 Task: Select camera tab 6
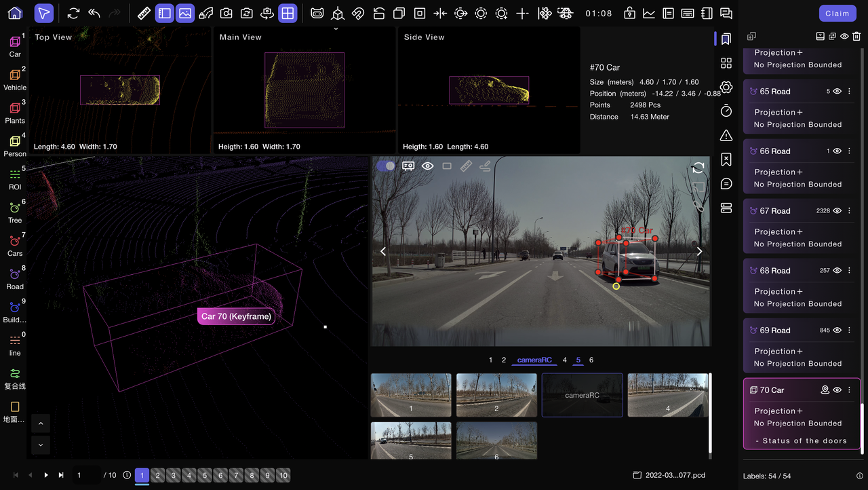(591, 360)
